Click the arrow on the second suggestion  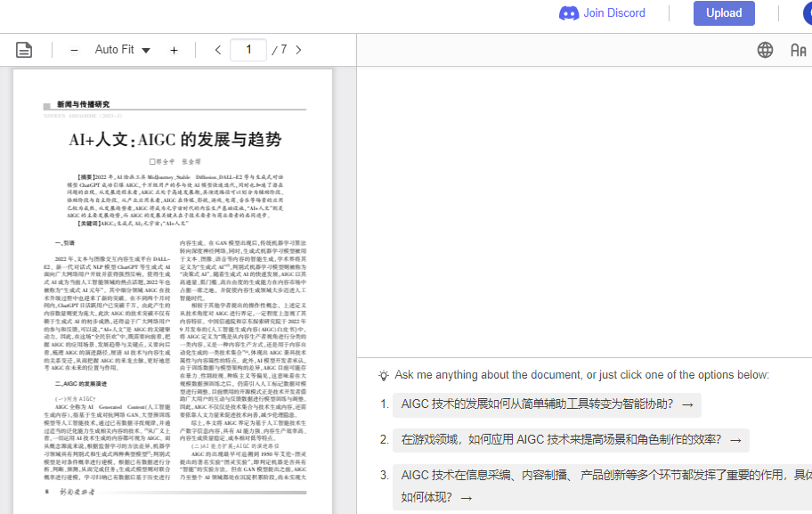pyautogui.click(x=734, y=439)
